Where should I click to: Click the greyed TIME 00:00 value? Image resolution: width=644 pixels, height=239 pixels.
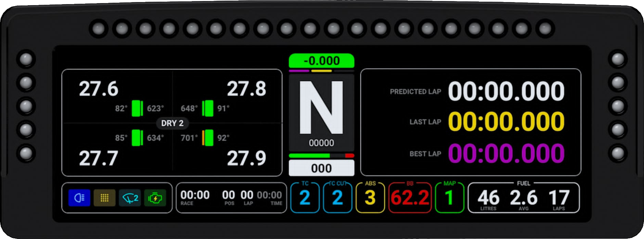tap(269, 195)
